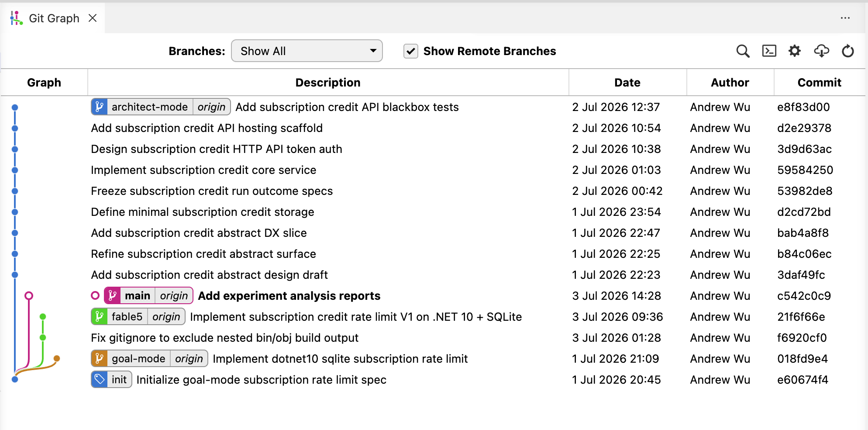This screenshot has height=430, width=868.
Task: Click commit hash e60674f4
Action: tap(803, 380)
